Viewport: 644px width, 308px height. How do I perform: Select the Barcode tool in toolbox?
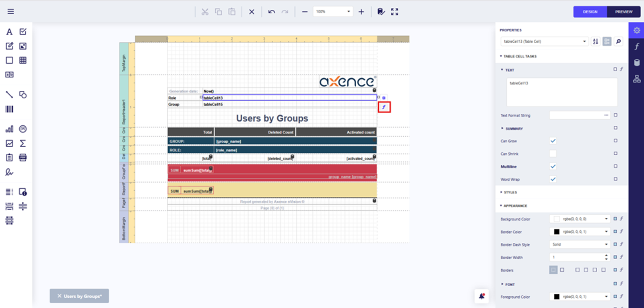9,109
